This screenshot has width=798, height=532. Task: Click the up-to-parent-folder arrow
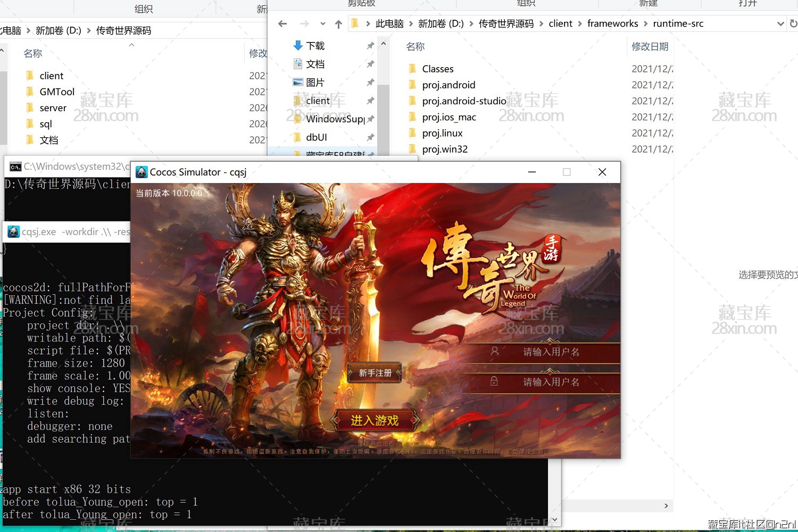[339, 23]
